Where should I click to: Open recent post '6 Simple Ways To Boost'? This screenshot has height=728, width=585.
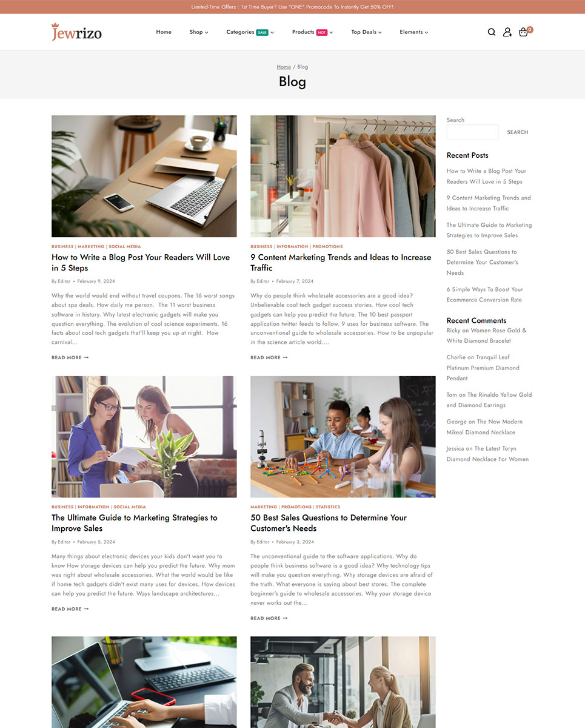pos(485,295)
